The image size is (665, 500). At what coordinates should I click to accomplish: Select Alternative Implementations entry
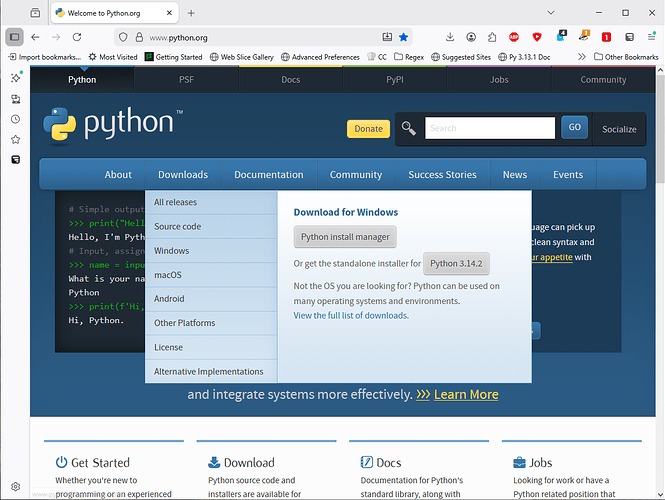click(x=211, y=372)
